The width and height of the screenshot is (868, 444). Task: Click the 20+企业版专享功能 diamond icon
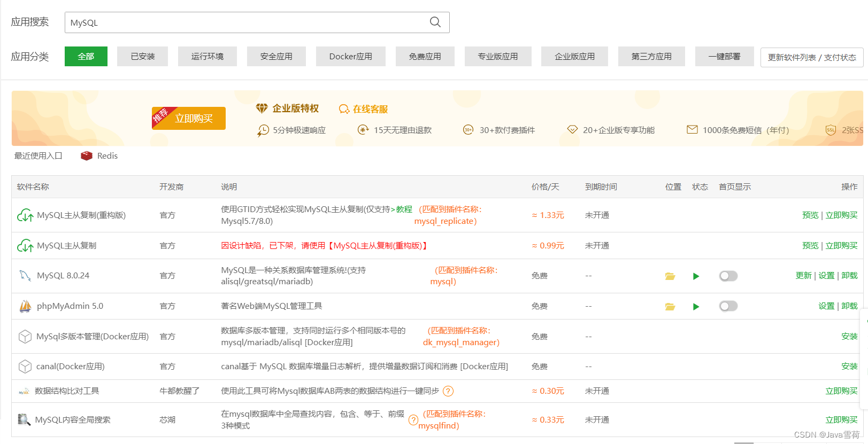(572, 130)
